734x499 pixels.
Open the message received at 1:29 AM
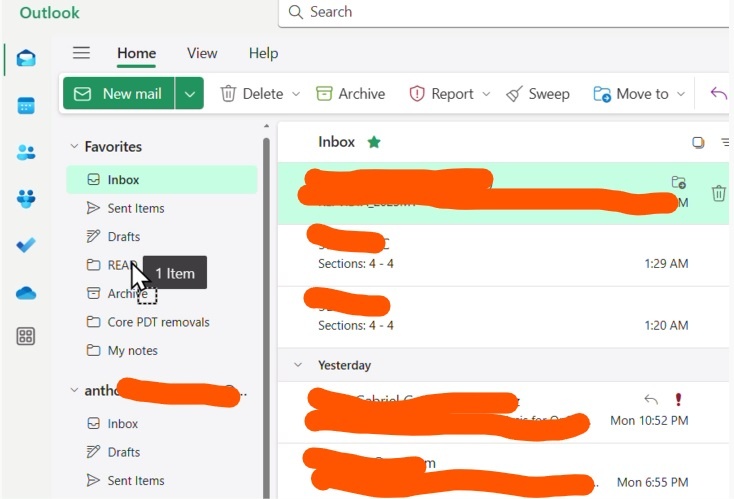tap(503, 256)
